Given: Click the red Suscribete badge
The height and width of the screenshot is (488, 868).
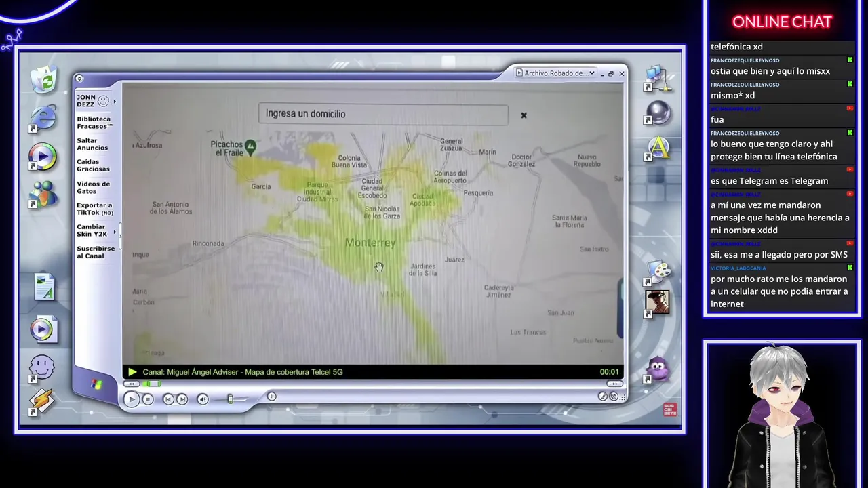Looking at the screenshot, I should (x=669, y=409).
